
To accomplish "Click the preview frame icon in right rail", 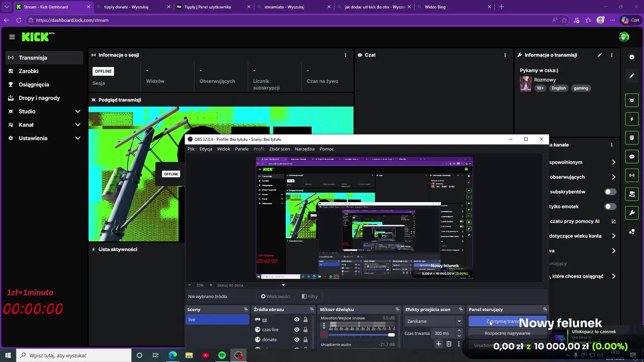I will click(632, 101).
